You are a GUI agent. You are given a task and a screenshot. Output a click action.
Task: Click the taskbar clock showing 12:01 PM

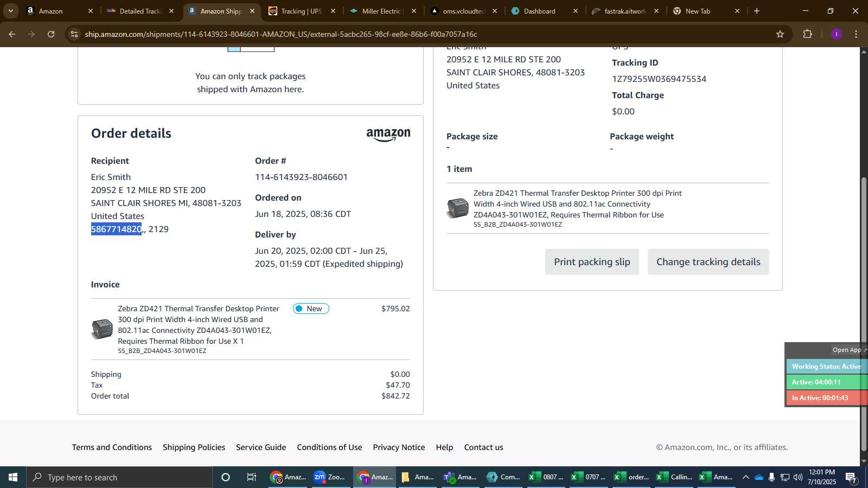coord(822,477)
